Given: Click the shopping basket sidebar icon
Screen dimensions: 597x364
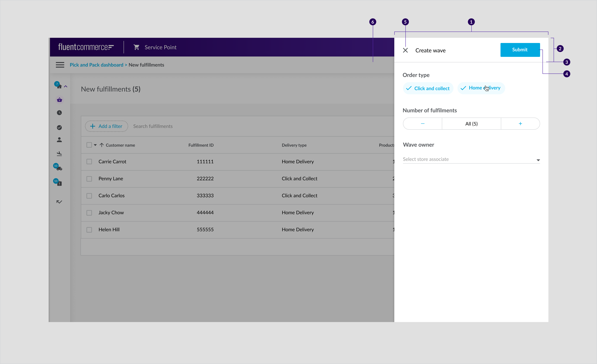Looking at the screenshot, I should tap(59, 100).
